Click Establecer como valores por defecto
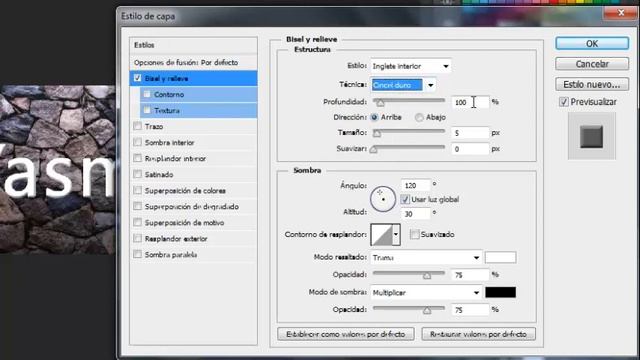This screenshot has height=360, width=640. (346, 334)
